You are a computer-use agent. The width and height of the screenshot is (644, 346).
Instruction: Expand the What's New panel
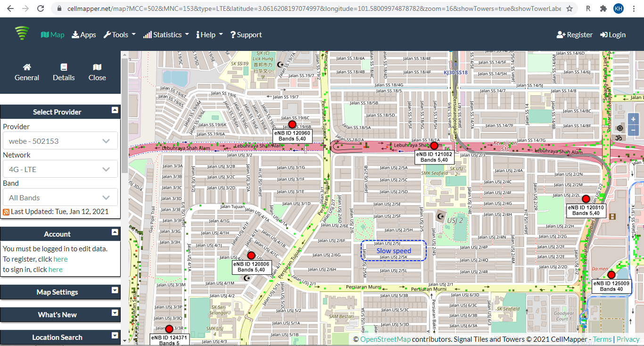(x=115, y=313)
